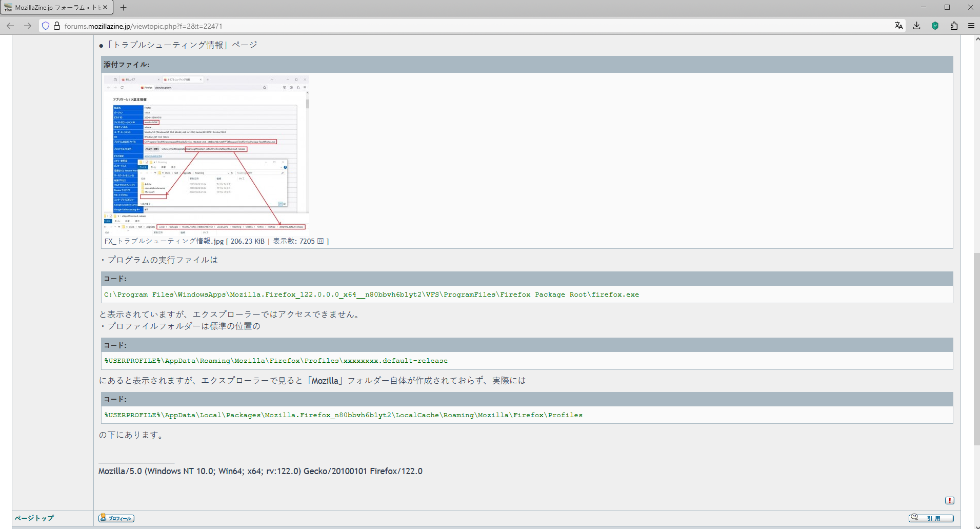Click the ページトップ link

(34, 518)
